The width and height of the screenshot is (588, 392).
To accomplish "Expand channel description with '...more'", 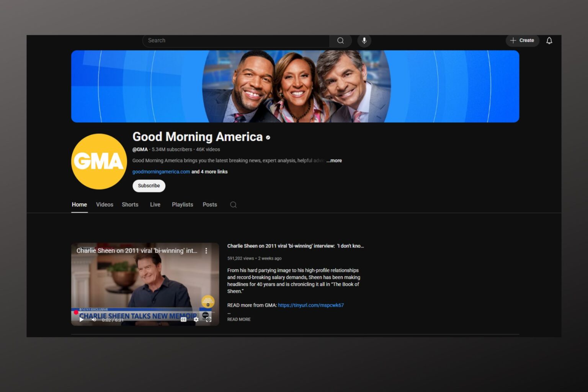I will click(x=334, y=161).
